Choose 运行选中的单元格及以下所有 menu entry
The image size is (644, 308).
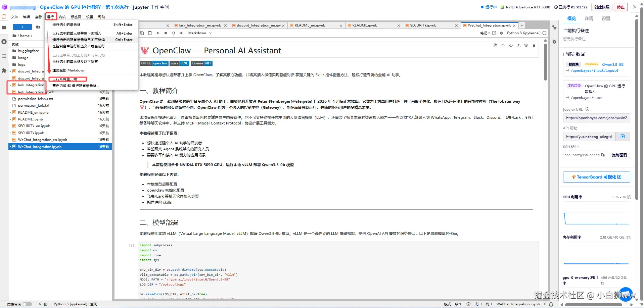92,61
